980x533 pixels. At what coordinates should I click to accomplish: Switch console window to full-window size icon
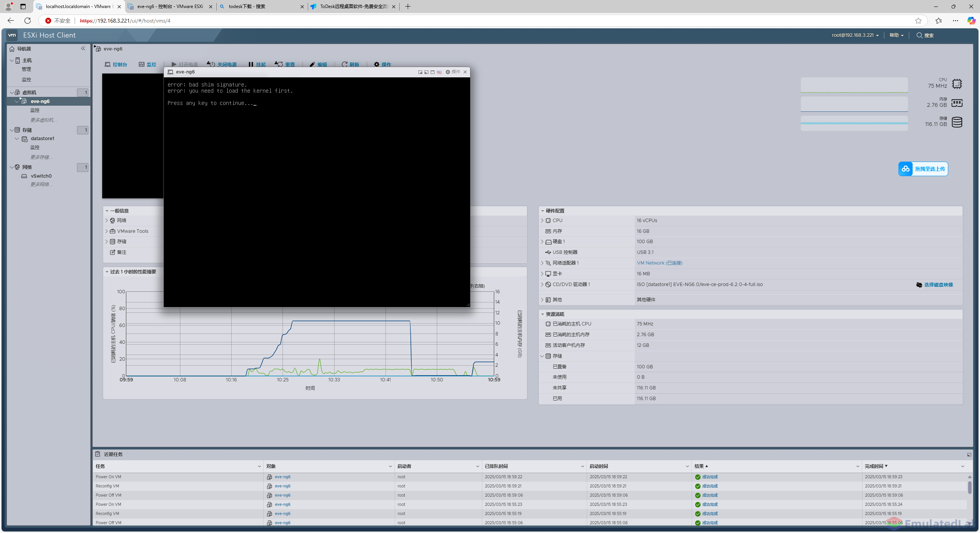tap(433, 72)
